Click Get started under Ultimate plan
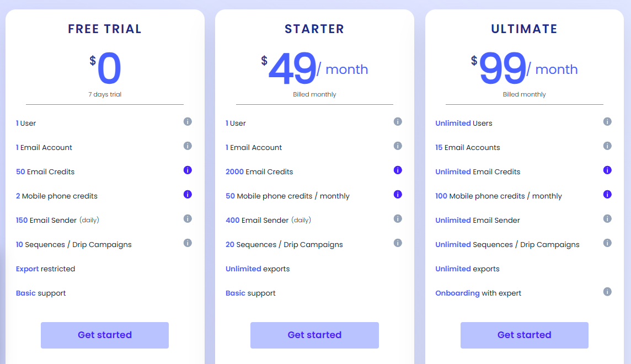631x364 pixels. pyautogui.click(x=525, y=335)
